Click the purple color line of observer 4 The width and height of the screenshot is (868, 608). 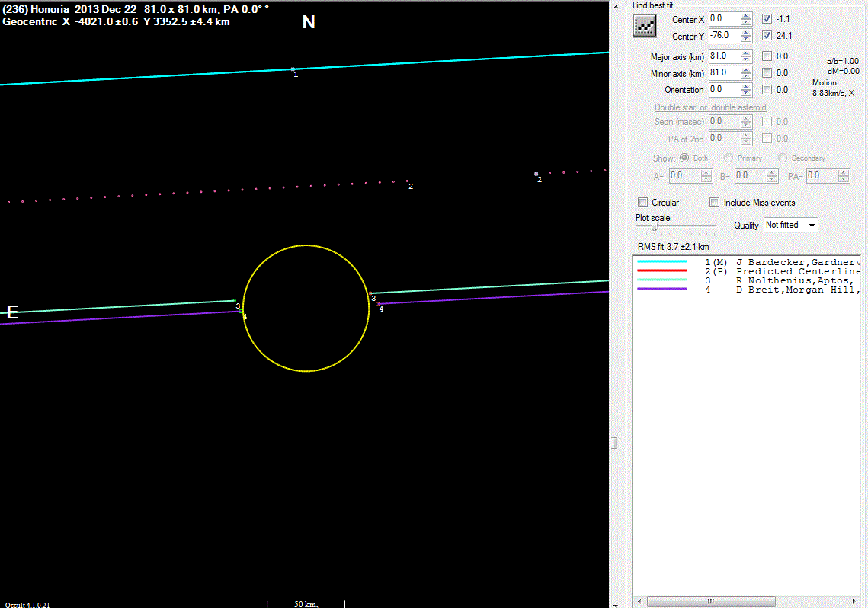[662, 289]
